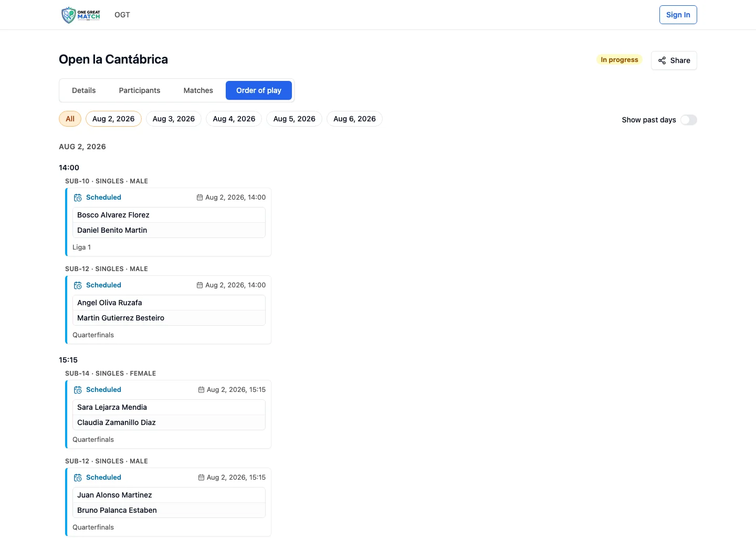
Task: Click Scheduled clock icon in Sara Lejarza match
Action: [78, 390]
